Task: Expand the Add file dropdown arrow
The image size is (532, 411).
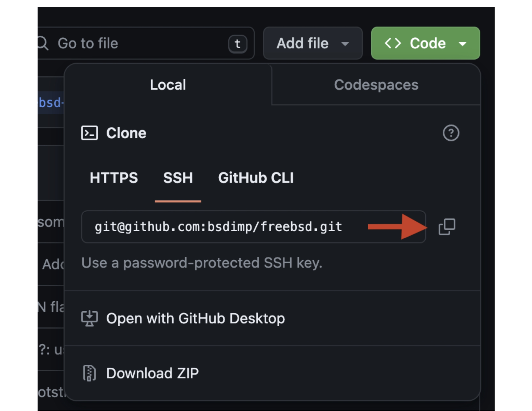Action: tap(345, 43)
